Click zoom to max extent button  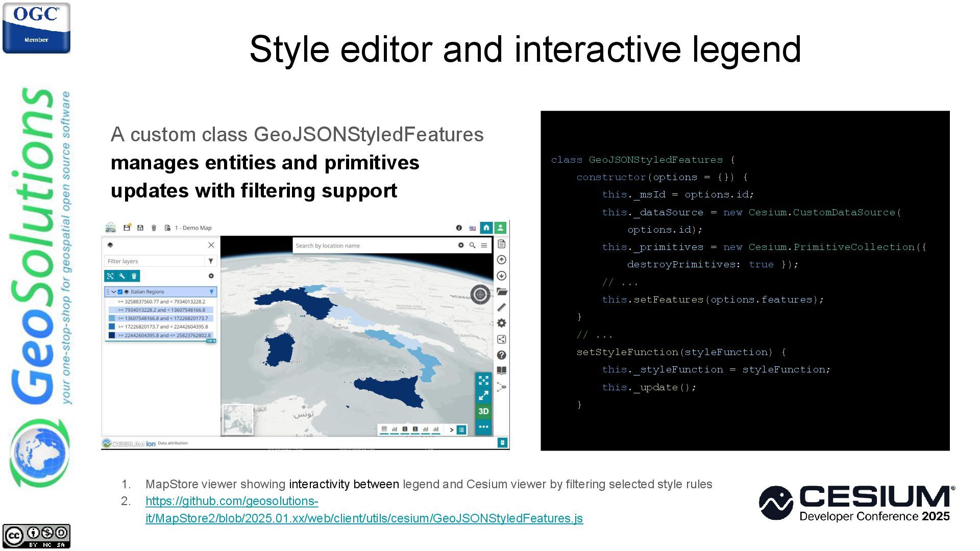483,380
